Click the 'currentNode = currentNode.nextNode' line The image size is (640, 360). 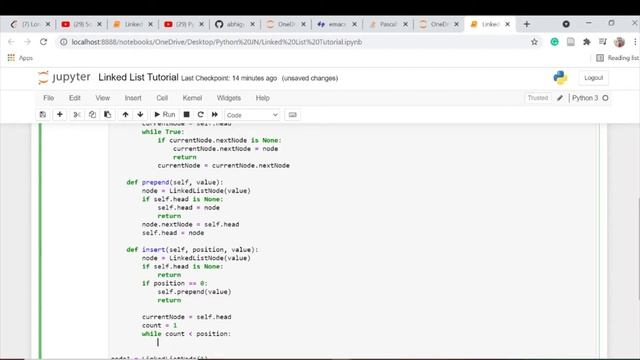(x=224, y=165)
